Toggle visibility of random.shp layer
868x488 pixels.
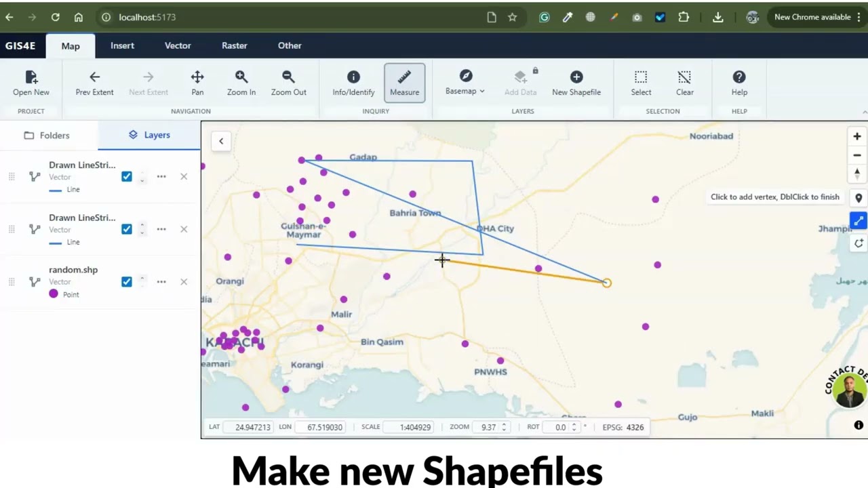click(127, 281)
